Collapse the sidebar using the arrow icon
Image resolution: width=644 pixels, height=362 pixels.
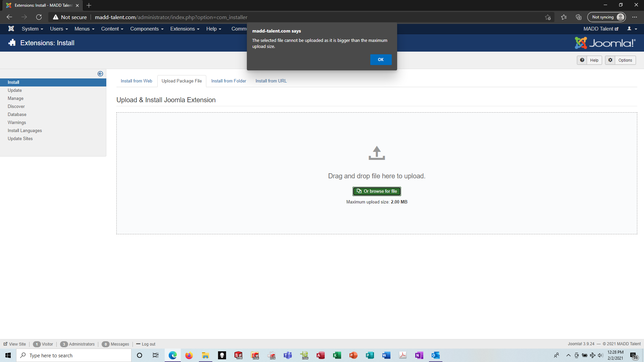[100, 74]
